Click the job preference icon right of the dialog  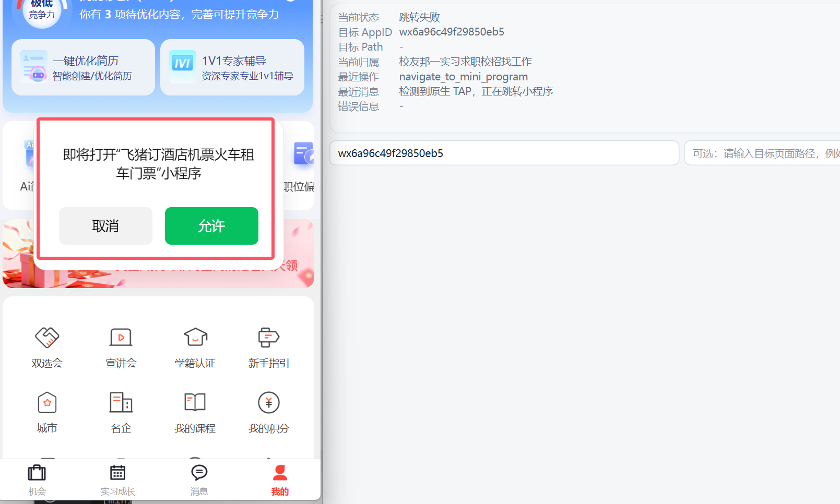tap(303, 153)
